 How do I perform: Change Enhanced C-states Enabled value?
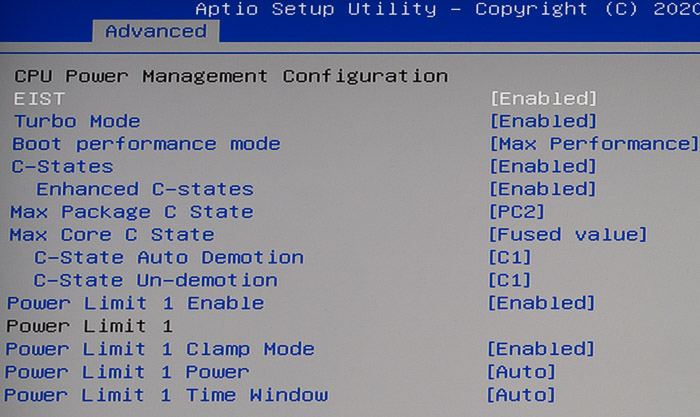(x=543, y=189)
